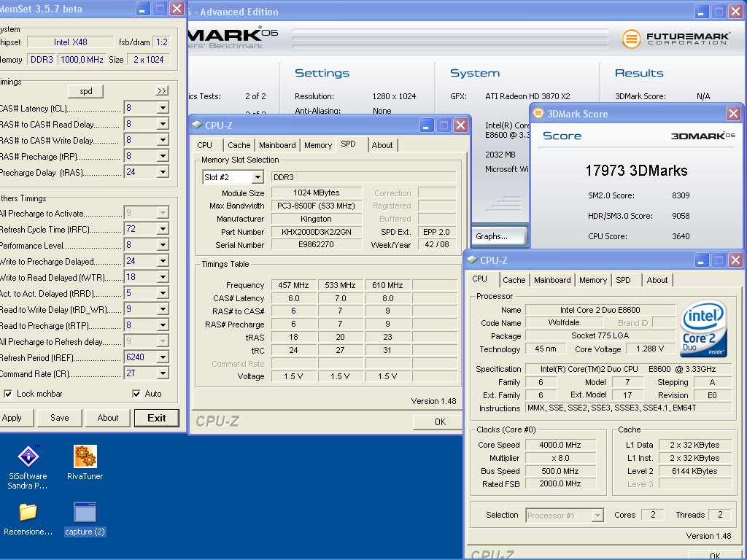Minimize the MemSet 3.5.7 beta window
Image resolution: width=747 pixels, height=560 pixels.
(x=142, y=9)
